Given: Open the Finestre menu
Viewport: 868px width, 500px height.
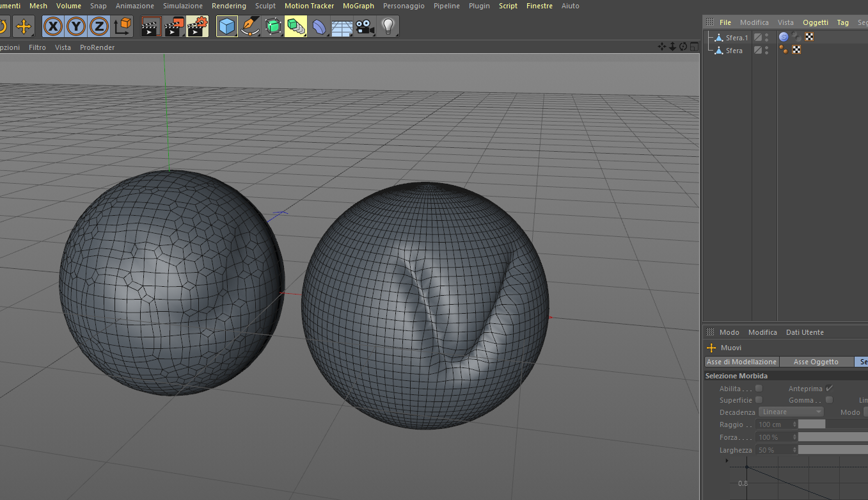Looking at the screenshot, I should [540, 6].
